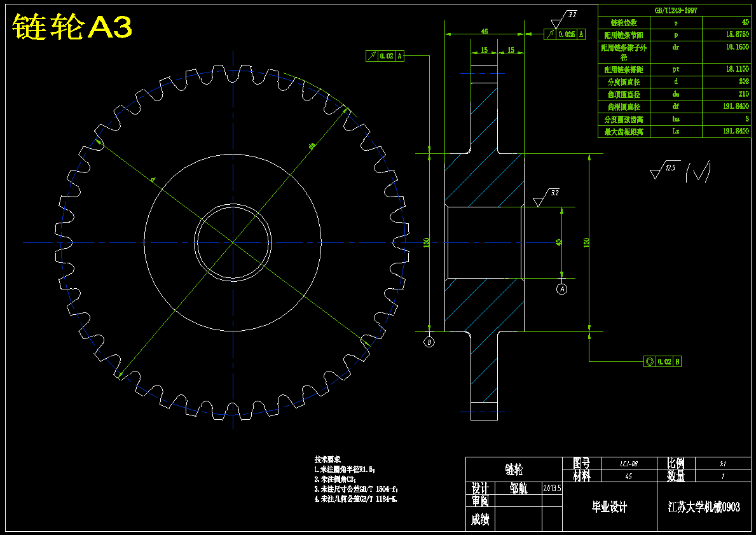The image size is (756, 535).
Task: Click the yellow drawing title 链轮A3
Action: point(72,27)
